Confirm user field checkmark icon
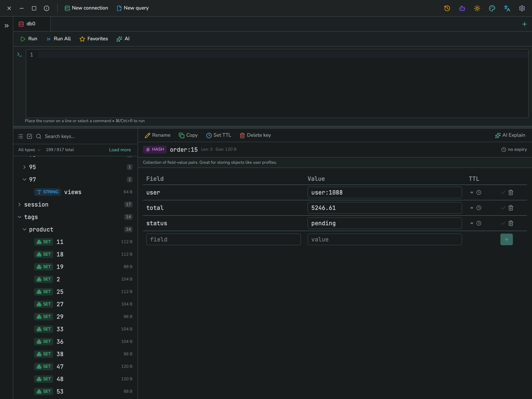Viewport: 532px width, 399px height. (x=503, y=192)
